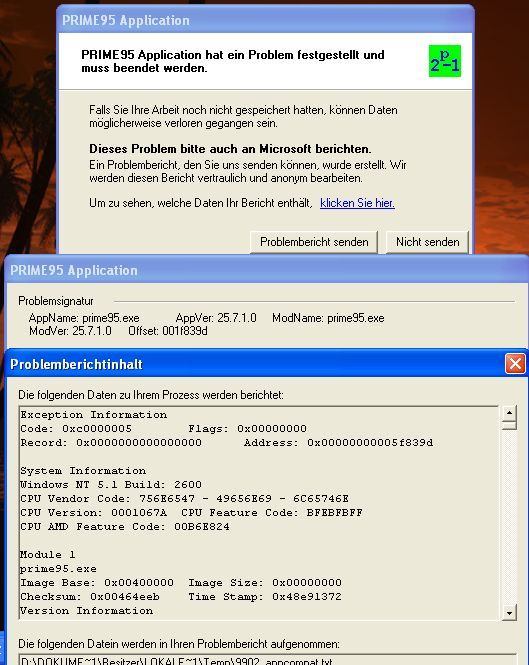Click the 'Problemsignatur' group label

tap(56, 301)
